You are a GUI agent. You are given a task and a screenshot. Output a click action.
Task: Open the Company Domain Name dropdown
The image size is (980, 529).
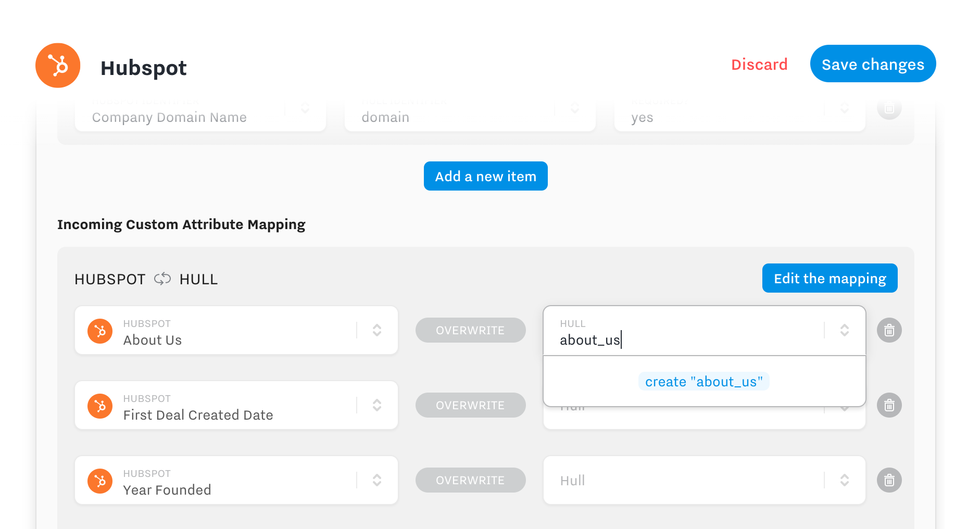pos(305,108)
